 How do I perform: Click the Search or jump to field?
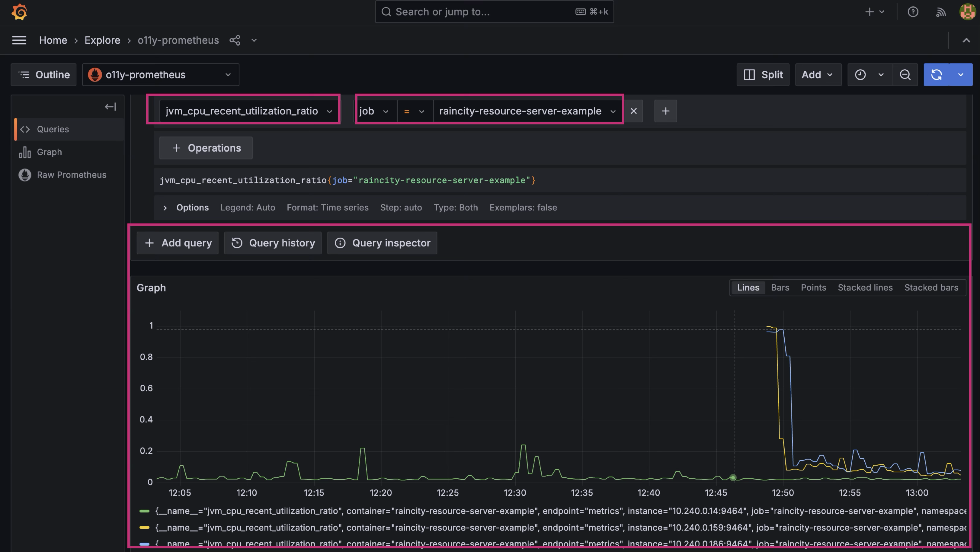[494, 12]
